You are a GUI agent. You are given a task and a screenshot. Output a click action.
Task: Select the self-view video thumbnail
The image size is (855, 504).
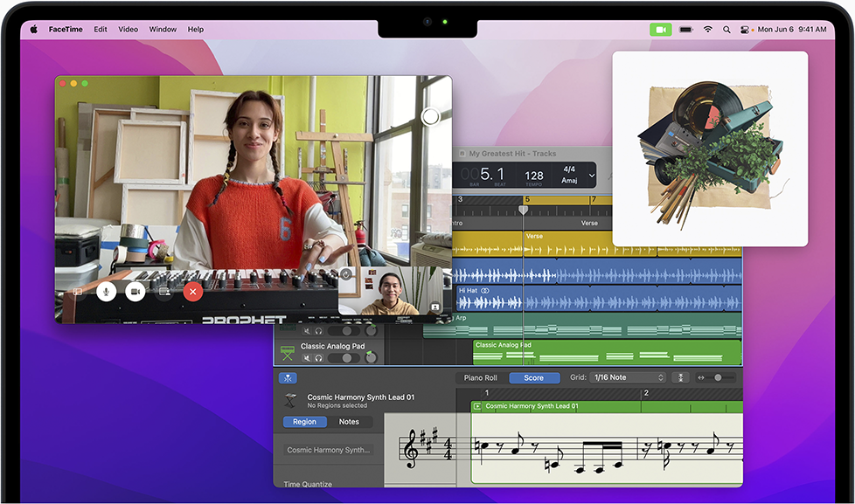(x=391, y=291)
